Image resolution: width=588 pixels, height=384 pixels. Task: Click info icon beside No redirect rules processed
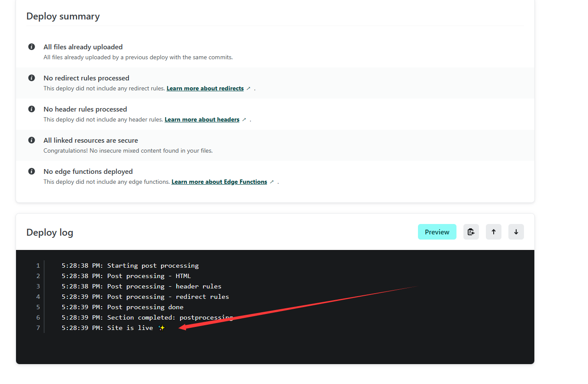(32, 78)
